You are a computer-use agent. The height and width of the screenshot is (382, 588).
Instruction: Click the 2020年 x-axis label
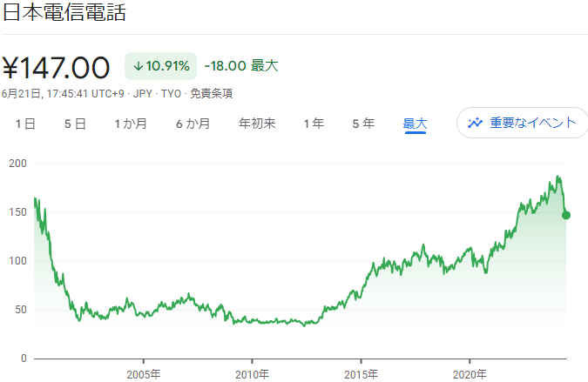click(x=470, y=374)
